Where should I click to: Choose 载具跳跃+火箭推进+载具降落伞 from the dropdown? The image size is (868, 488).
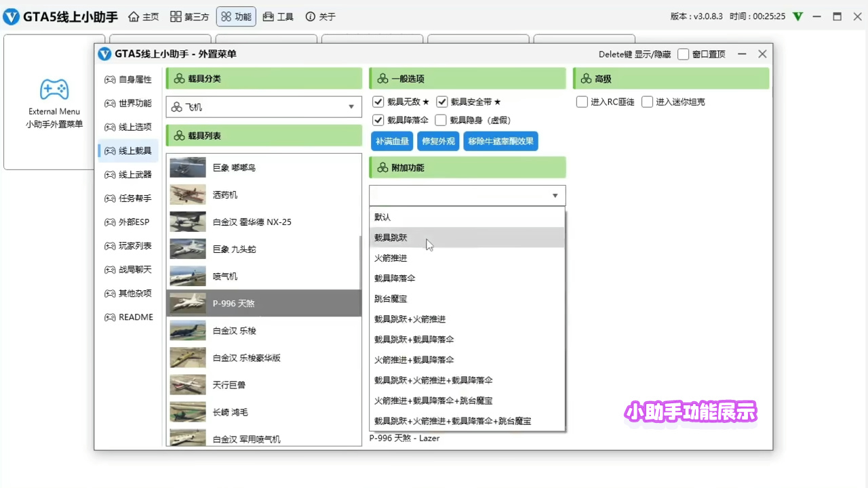pos(467,380)
